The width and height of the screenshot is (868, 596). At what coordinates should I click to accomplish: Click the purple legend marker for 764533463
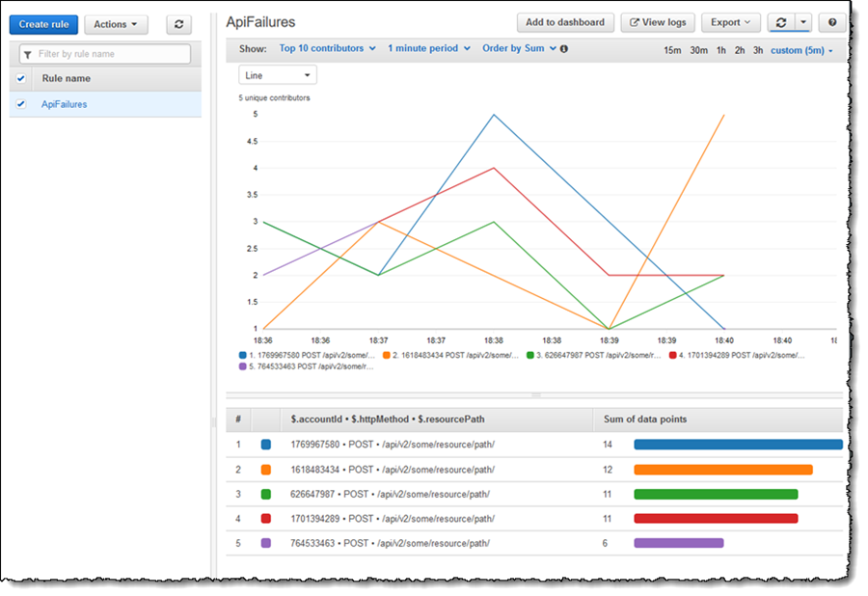pyautogui.click(x=242, y=366)
